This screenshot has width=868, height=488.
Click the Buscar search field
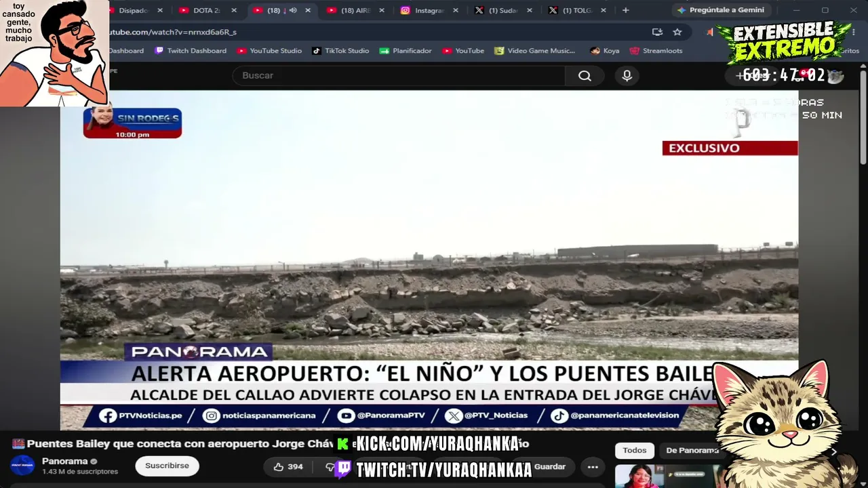399,76
